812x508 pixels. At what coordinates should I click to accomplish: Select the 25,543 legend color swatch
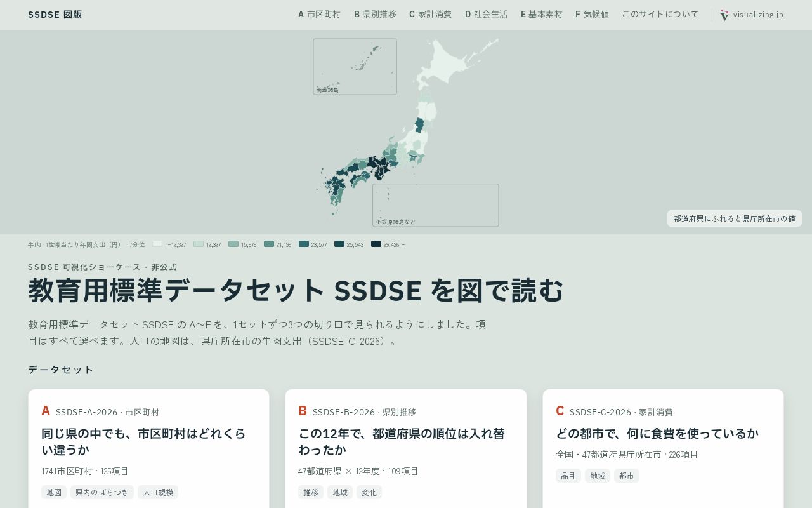tap(339, 244)
